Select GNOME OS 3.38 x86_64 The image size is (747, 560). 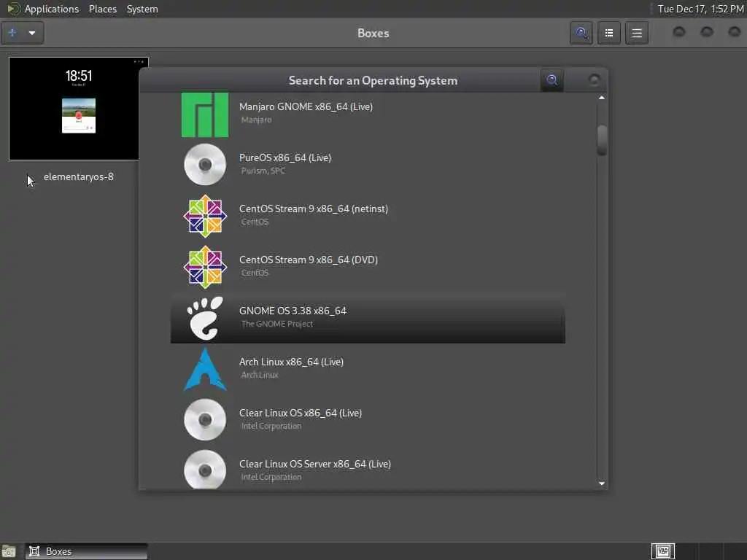pyautogui.click(x=368, y=317)
